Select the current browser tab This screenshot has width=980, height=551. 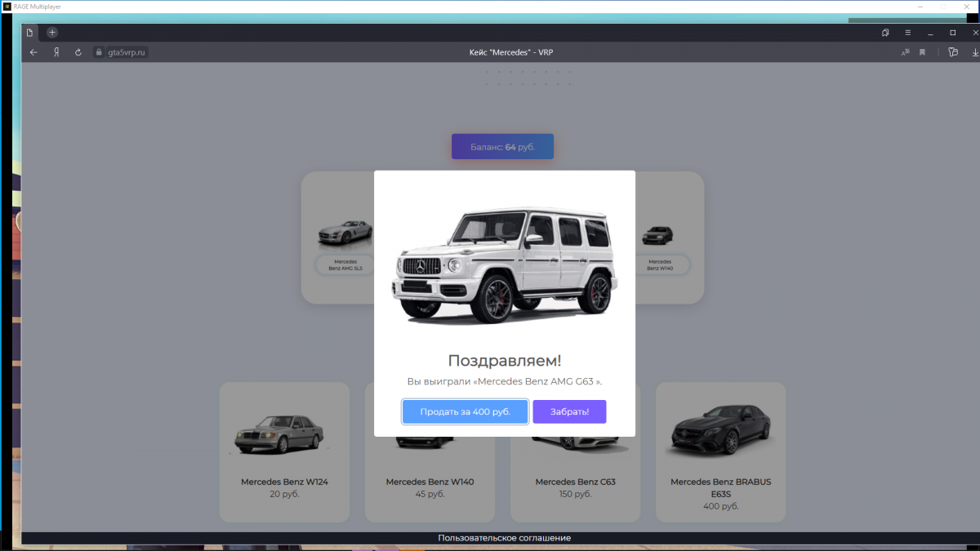pos(30,33)
